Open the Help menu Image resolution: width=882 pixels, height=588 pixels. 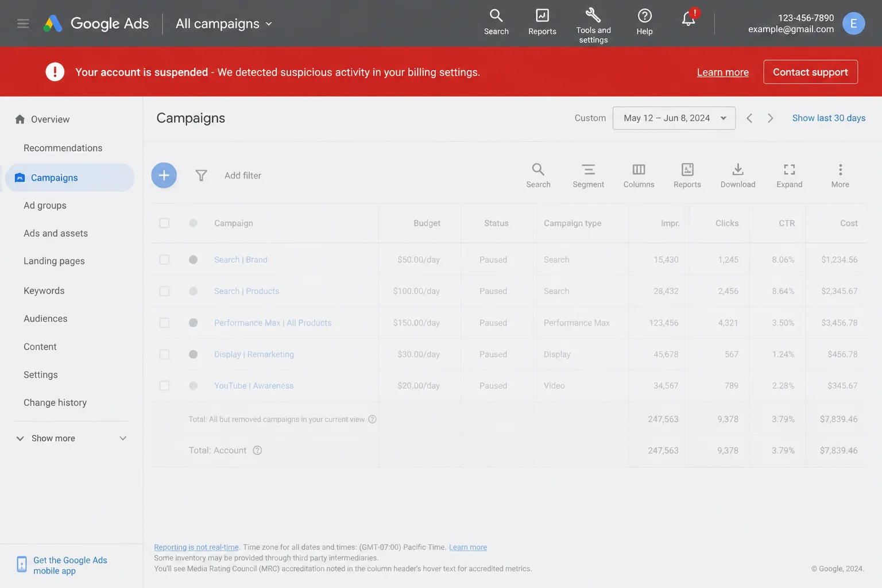tap(644, 22)
